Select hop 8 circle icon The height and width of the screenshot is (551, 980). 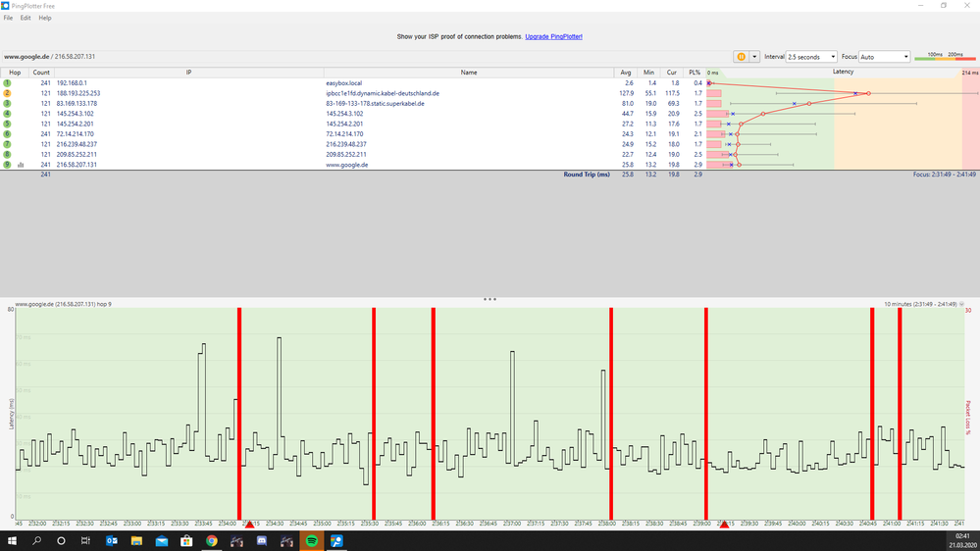(x=7, y=154)
